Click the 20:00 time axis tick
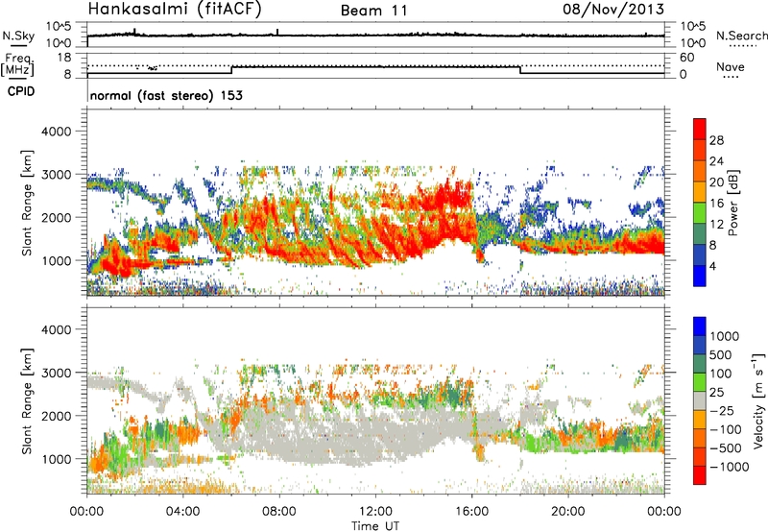This screenshot has height=532, width=768. click(x=568, y=512)
